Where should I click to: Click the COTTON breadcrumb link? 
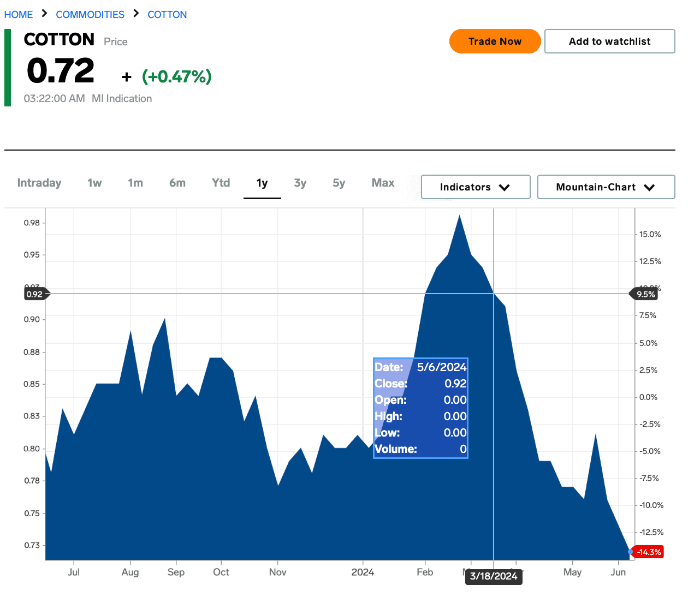pos(167,15)
